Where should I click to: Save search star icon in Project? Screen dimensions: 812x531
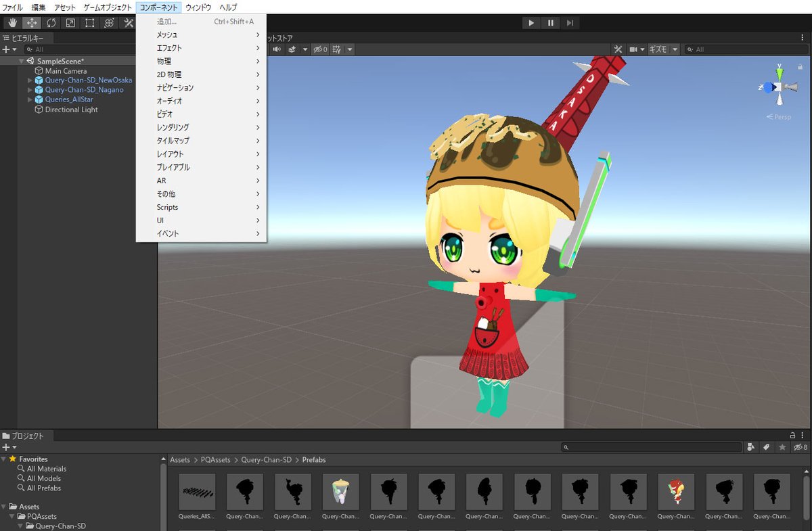(782, 447)
